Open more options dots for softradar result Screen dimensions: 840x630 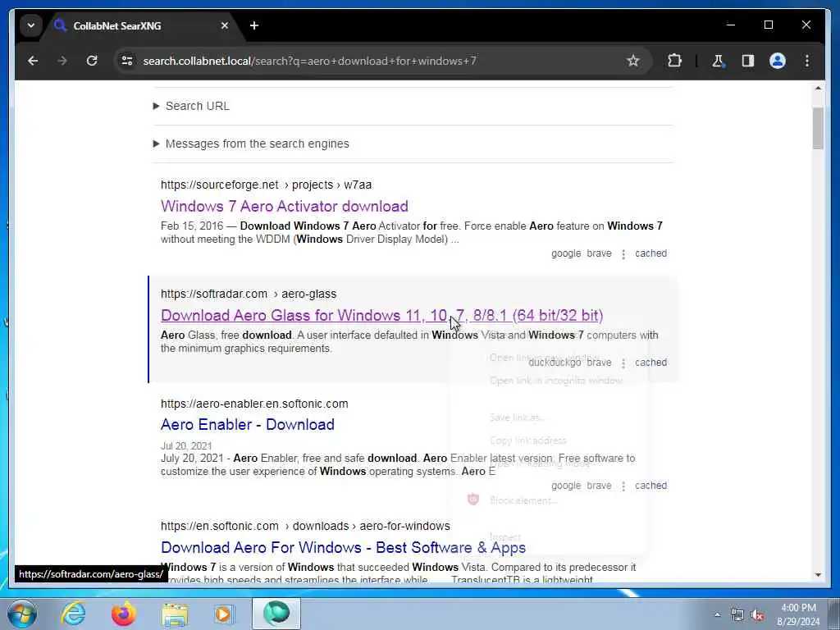pos(623,363)
